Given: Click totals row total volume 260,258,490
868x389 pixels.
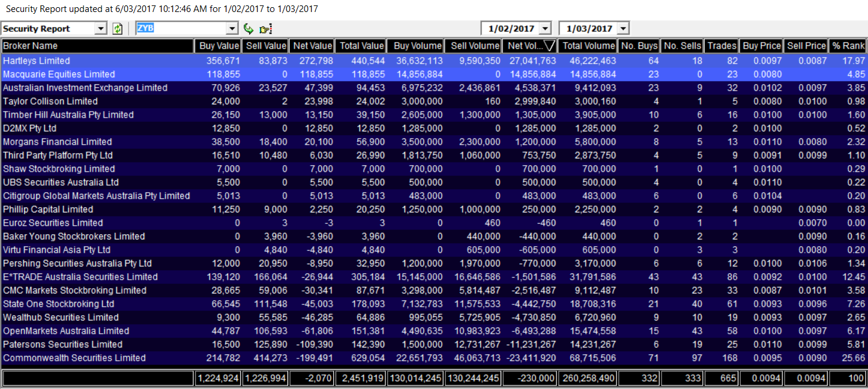Looking at the screenshot, I should [x=588, y=379].
